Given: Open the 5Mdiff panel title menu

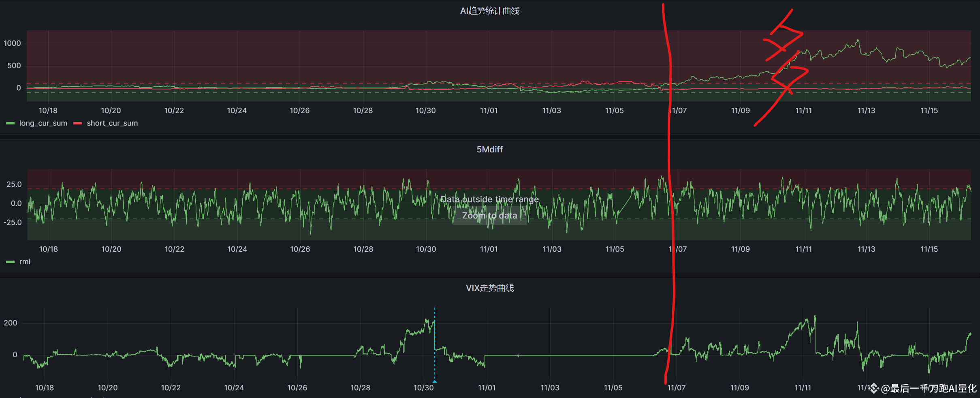Looking at the screenshot, I should (490, 150).
